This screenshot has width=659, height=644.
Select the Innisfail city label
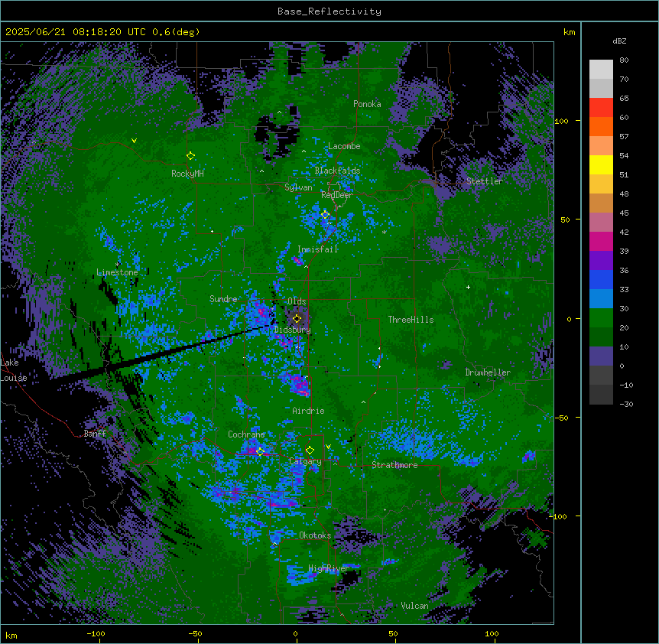point(318,249)
